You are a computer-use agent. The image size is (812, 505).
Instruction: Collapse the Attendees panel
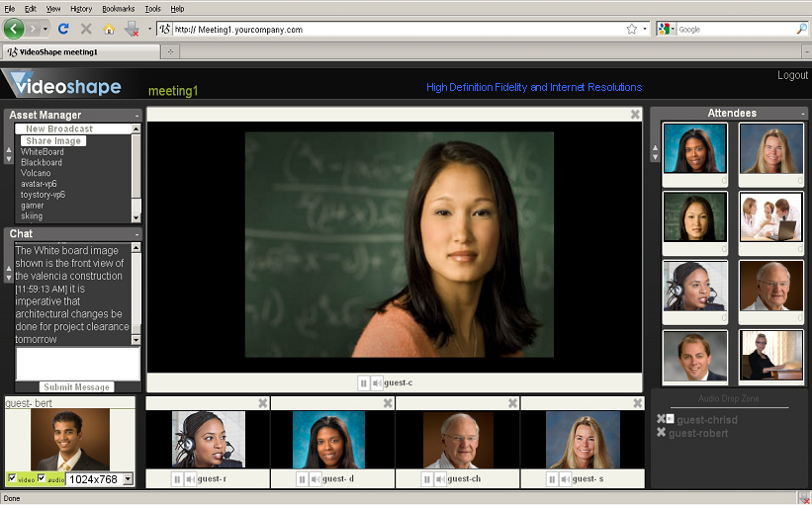(x=802, y=114)
